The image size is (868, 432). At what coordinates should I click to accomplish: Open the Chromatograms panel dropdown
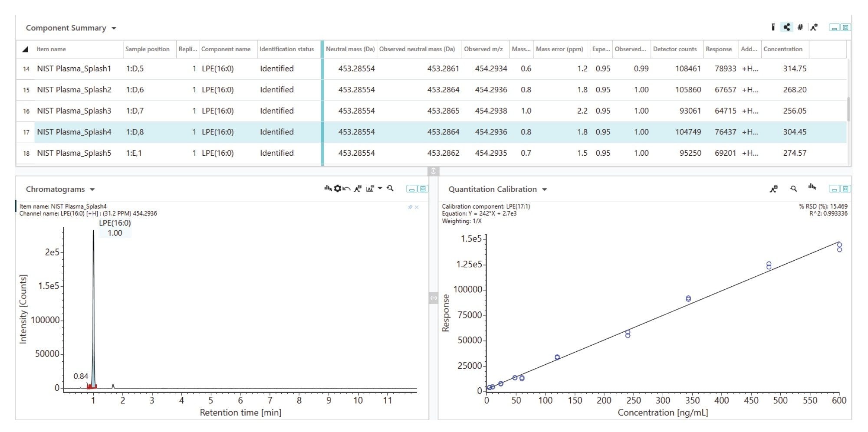coord(92,190)
